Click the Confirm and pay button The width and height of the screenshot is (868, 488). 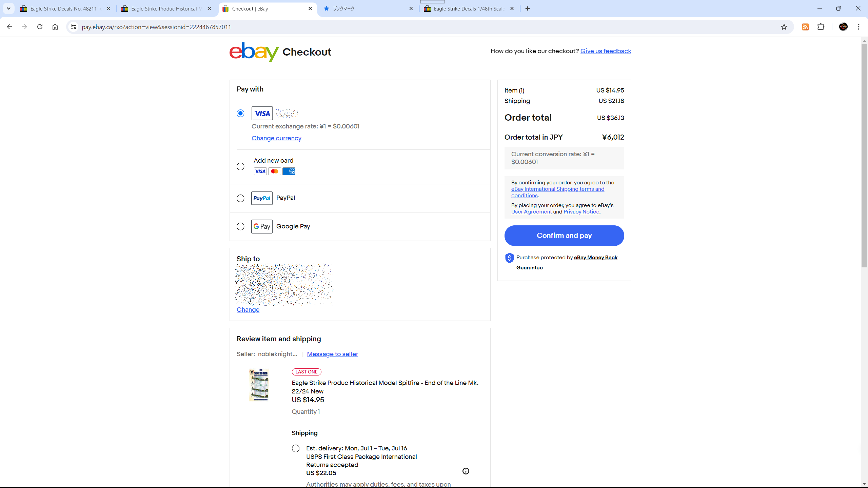(564, 236)
